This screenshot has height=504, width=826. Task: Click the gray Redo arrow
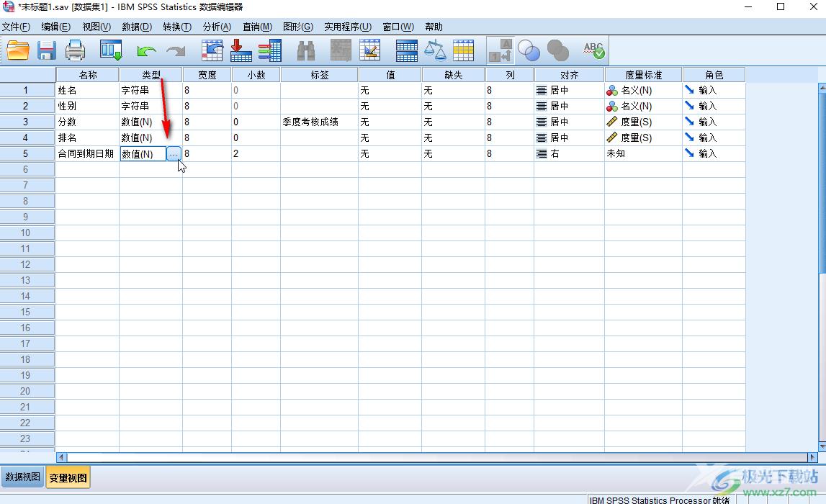[176, 51]
